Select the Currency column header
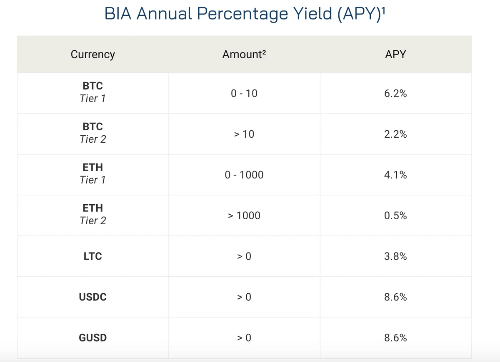 click(x=93, y=54)
